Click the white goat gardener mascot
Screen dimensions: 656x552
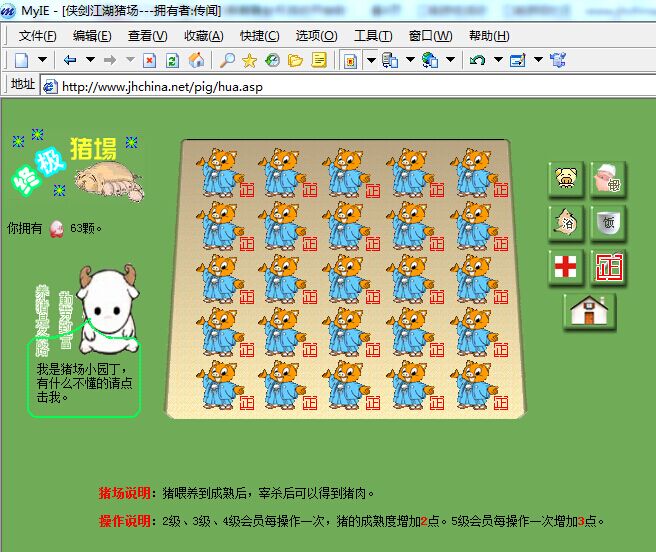[108, 308]
